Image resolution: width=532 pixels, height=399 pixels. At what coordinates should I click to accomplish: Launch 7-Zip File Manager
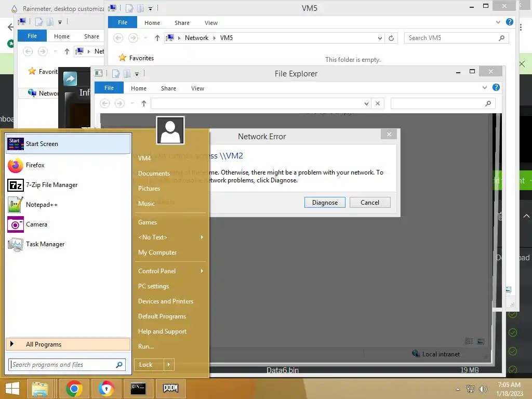point(68,185)
